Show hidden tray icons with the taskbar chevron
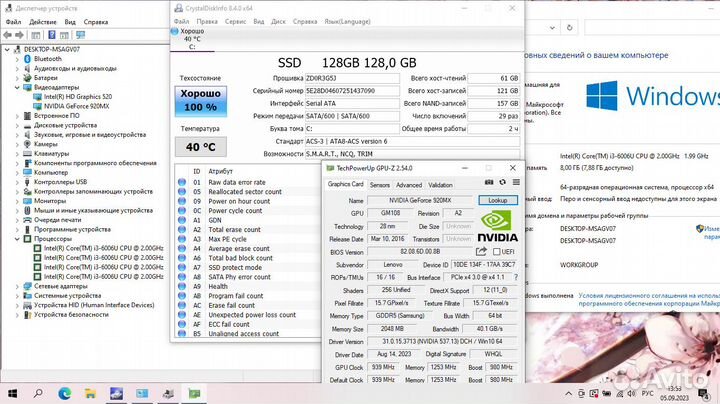This screenshot has width=720, height=404. [x=568, y=393]
